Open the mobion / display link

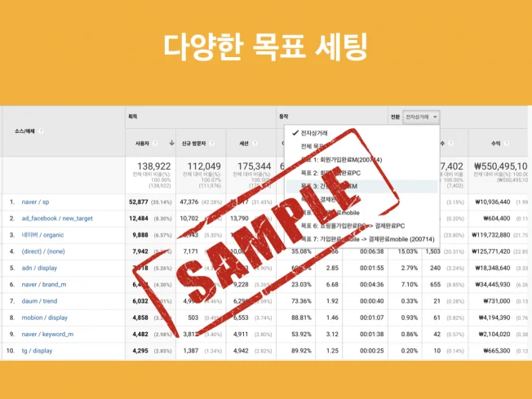(x=44, y=317)
